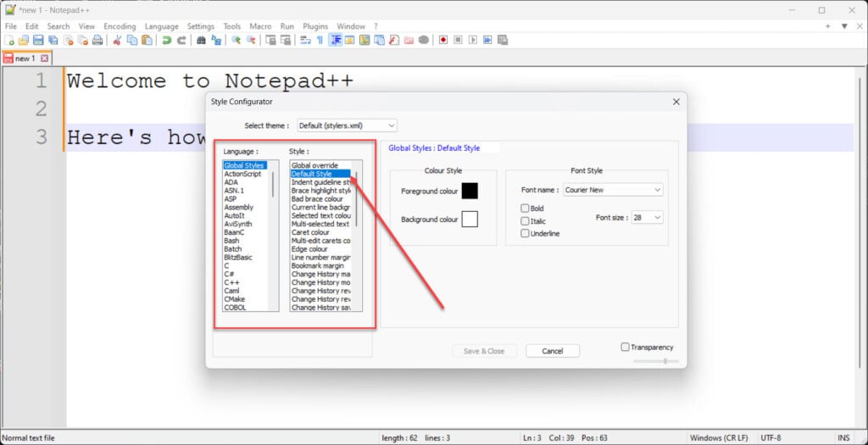Click the Close All toolbar icon
This screenshot has height=445, width=868.
82,40
